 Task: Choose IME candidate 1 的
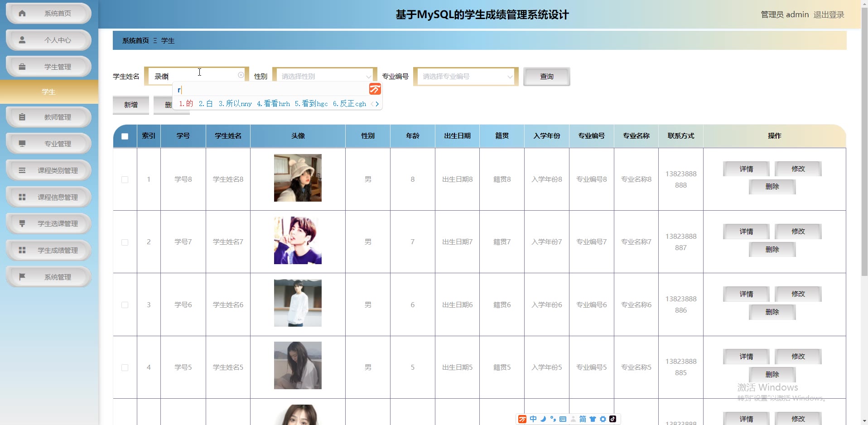(x=186, y=104)
